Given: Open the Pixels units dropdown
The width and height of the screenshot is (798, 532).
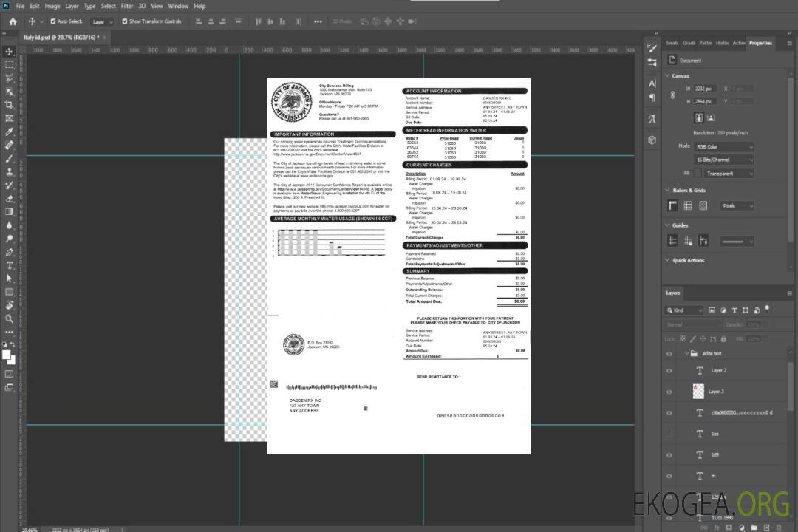Looking at the screenshot, I should coord(737,205).
